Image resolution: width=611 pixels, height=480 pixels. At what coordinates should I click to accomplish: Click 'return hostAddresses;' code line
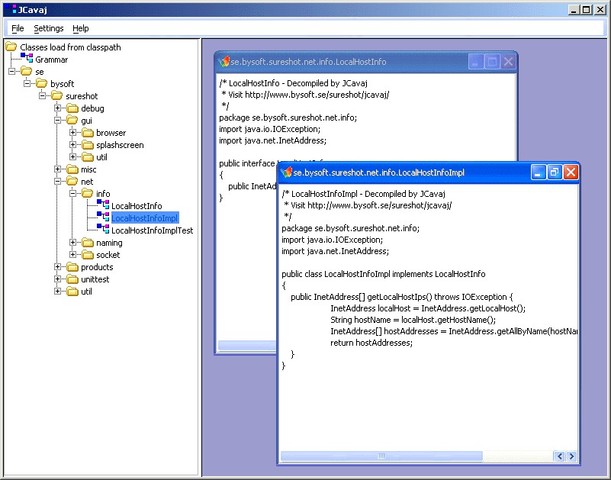371,343
